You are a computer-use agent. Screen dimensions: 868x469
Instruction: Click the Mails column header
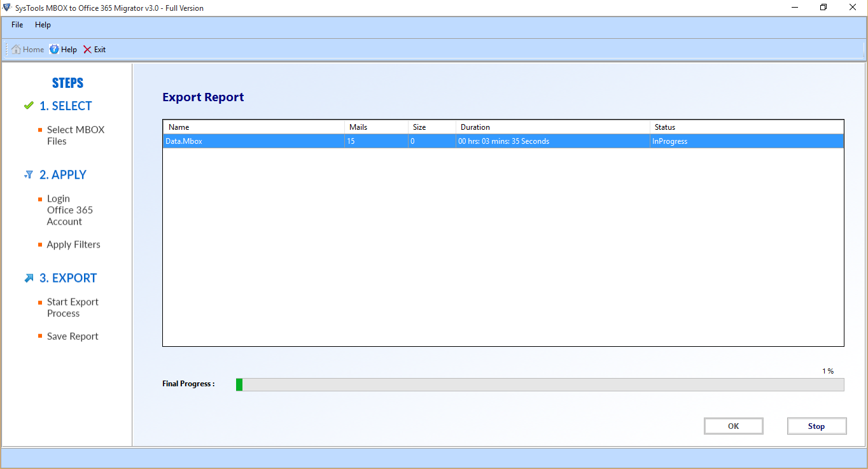(375, 127)
